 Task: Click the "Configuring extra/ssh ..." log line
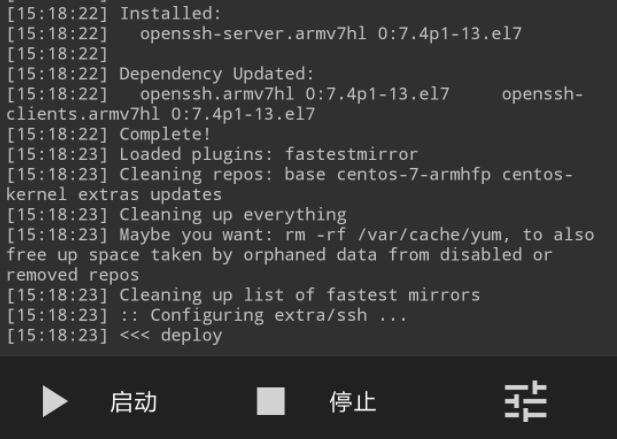coord(207,315)
